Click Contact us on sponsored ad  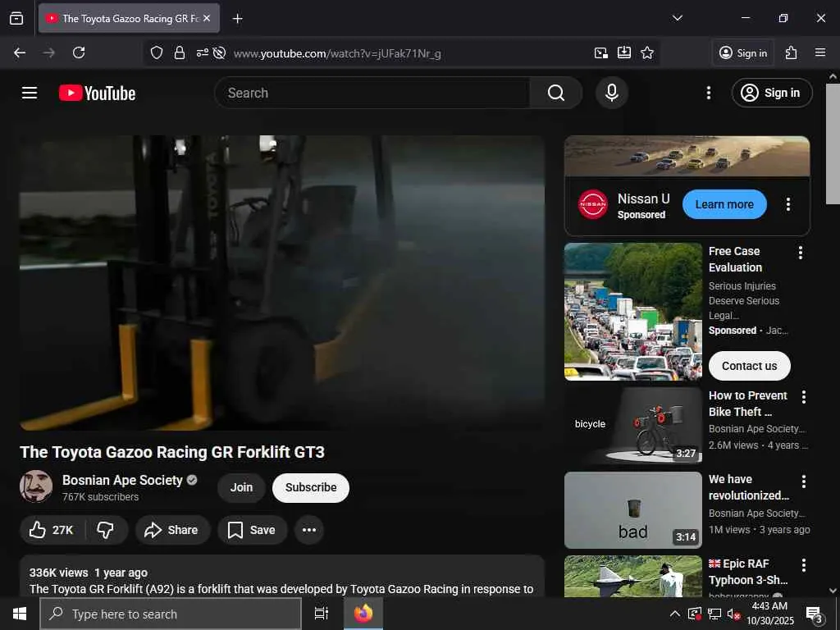[x=750, y=366]
